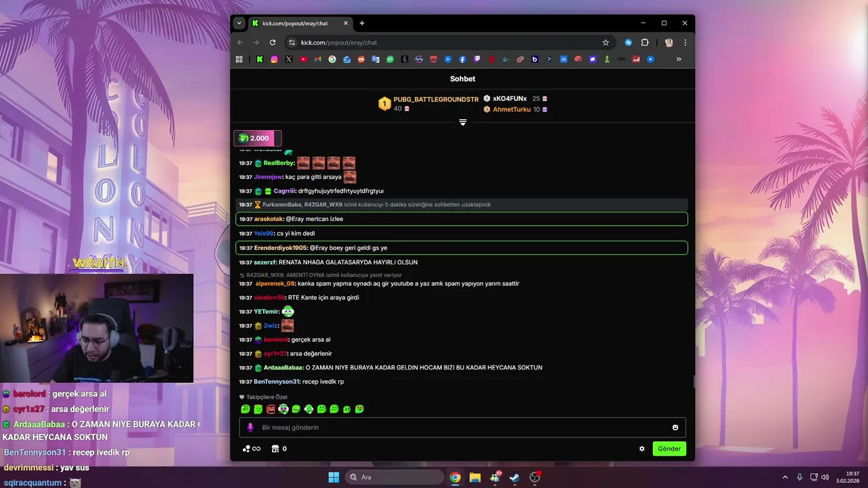
Task: Collapse the leaderboard expander below gifters
Action: 462,122
